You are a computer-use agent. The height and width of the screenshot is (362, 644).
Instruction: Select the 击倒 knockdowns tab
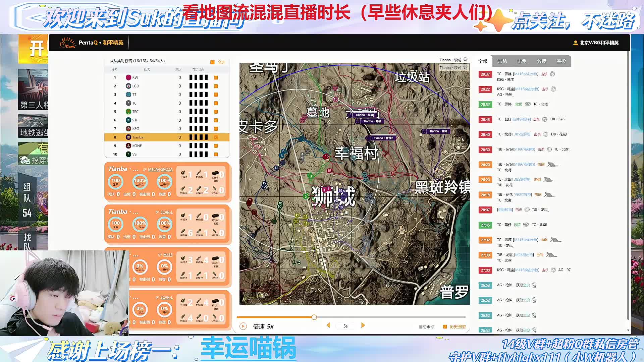[522, 61]
